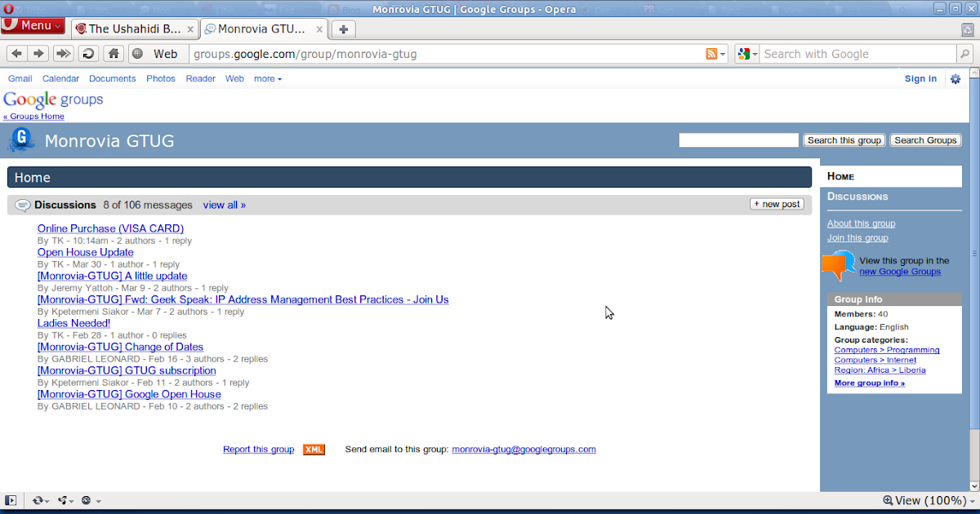Click the Search with Google field
Image resolution: width=980 pixels, height=514 pixels.
click(857, 54)
